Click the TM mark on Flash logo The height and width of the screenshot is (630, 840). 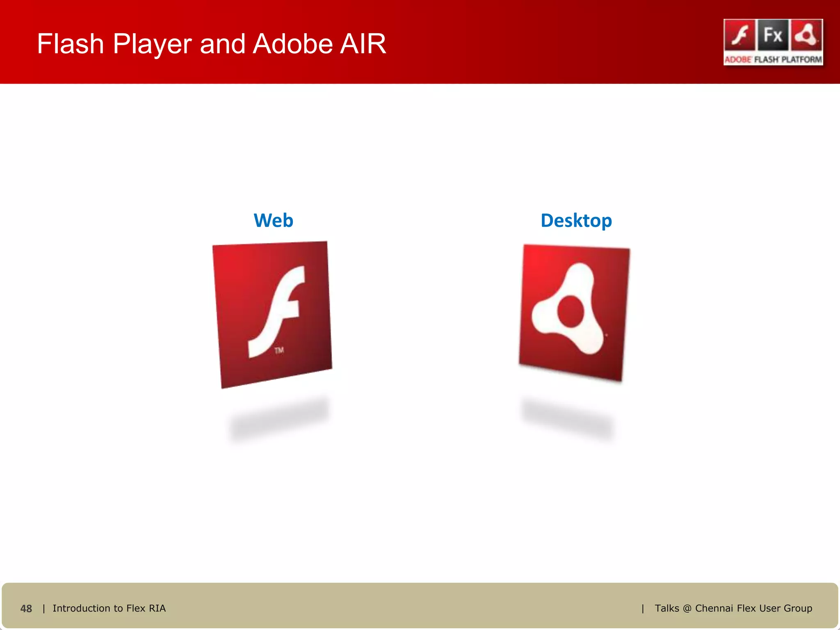click(x=279, y=350)
